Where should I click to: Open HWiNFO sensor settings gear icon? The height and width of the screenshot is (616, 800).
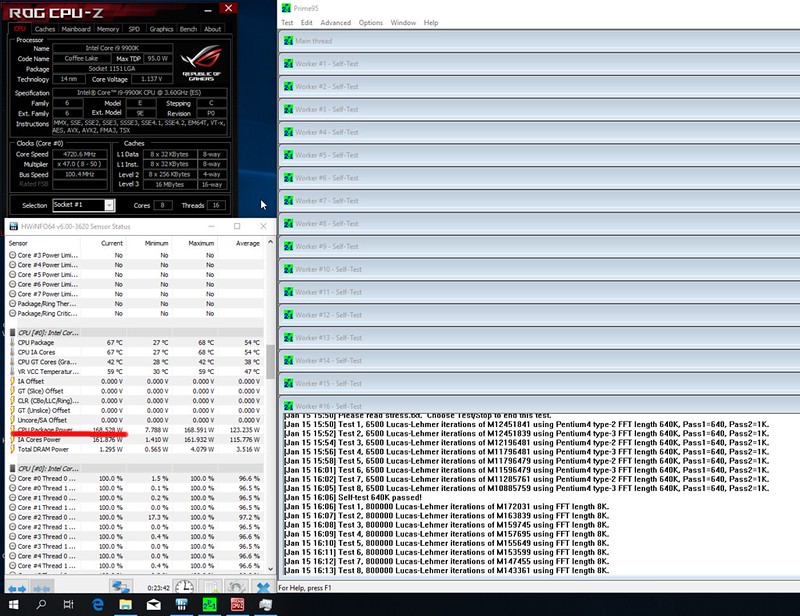(236, 588)
